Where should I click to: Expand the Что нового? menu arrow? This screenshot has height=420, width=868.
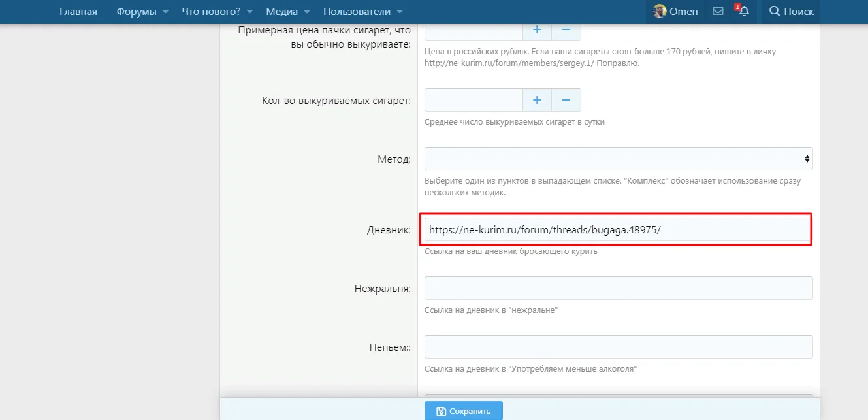(250, 12)
